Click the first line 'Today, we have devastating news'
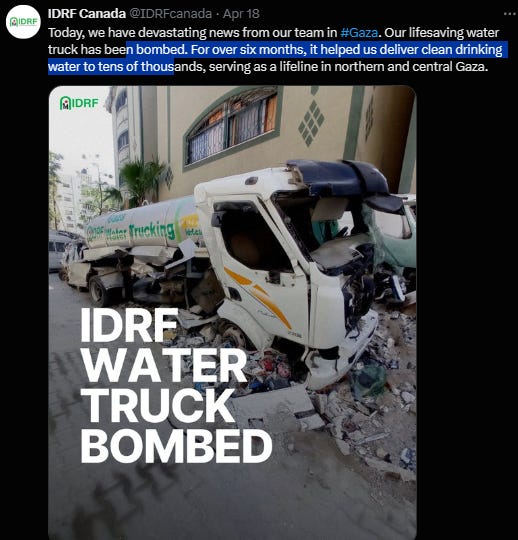Image resolution: width=518 pixels, height=540 pixels. (x=193, y=33)
